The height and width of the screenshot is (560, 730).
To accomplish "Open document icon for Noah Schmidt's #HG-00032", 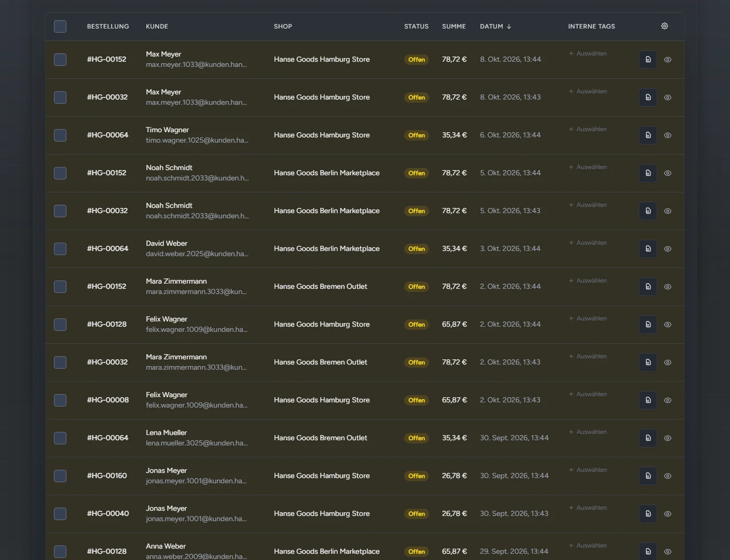I will point(648,211).
